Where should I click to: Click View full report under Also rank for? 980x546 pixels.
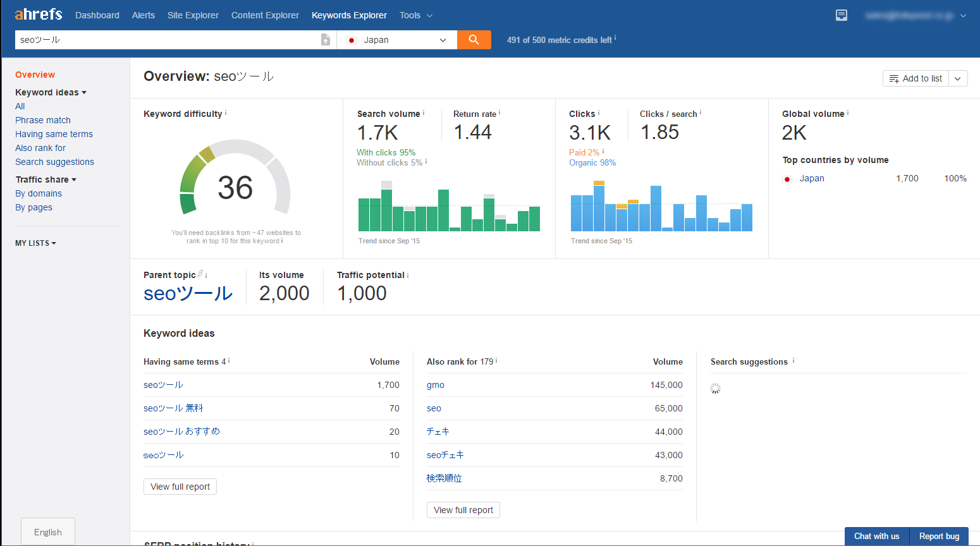[463, 510]
